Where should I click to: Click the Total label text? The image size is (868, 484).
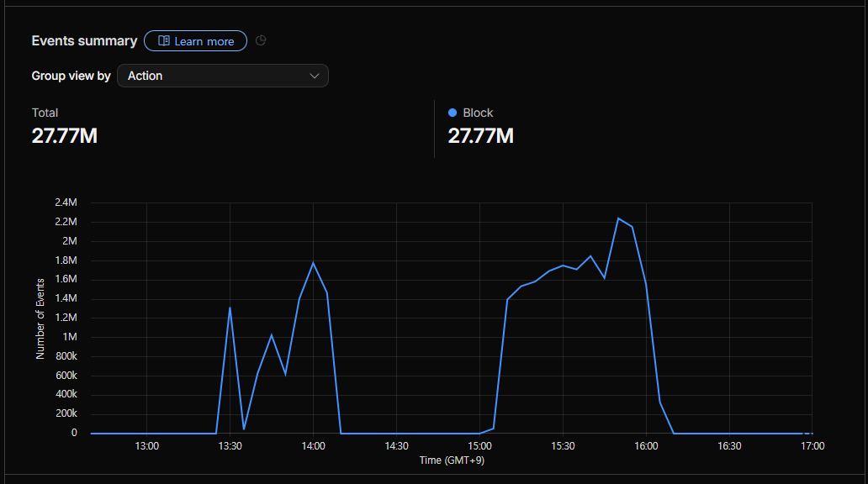pyautogui.click(x=45, y=113)
